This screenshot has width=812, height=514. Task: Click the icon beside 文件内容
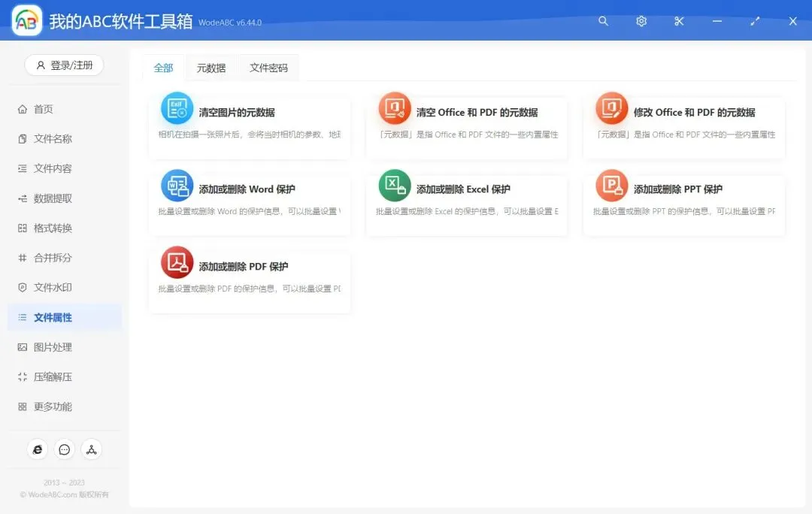coord(23,168)
